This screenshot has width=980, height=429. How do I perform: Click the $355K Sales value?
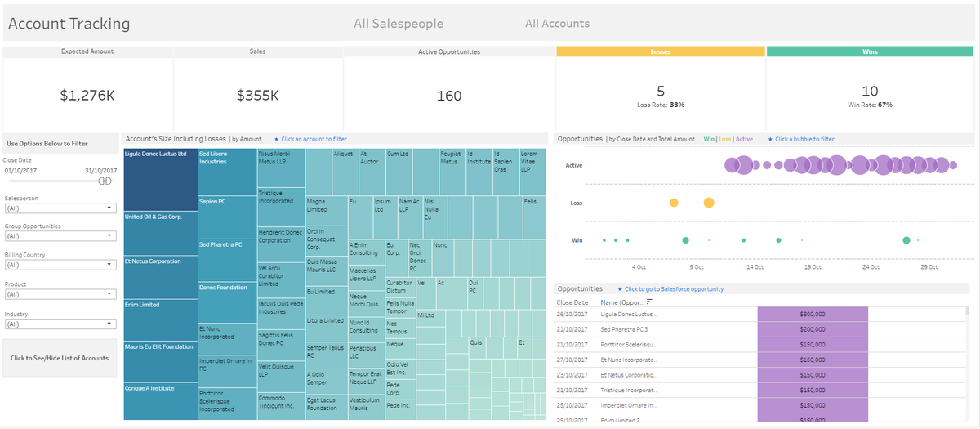tap(257, 96)
